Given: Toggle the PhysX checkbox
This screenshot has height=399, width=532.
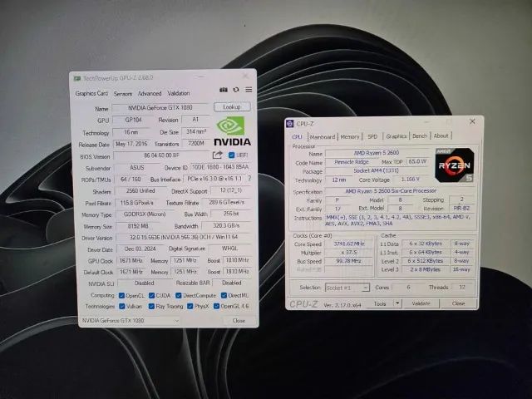Looking at the screenshot, I should (190, 306).
